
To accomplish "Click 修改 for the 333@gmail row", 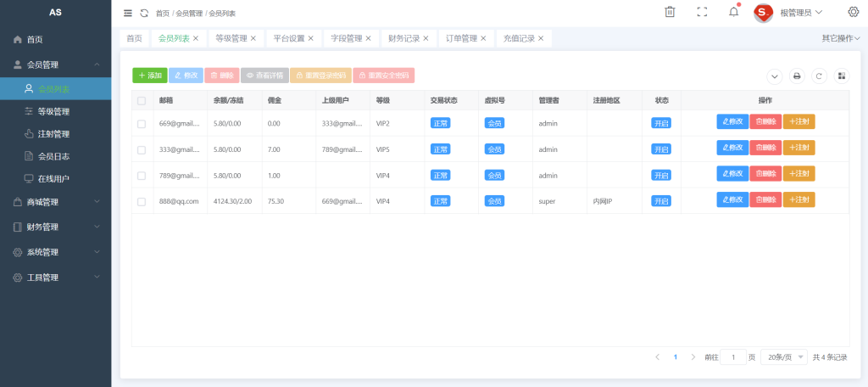I will 732,148.
